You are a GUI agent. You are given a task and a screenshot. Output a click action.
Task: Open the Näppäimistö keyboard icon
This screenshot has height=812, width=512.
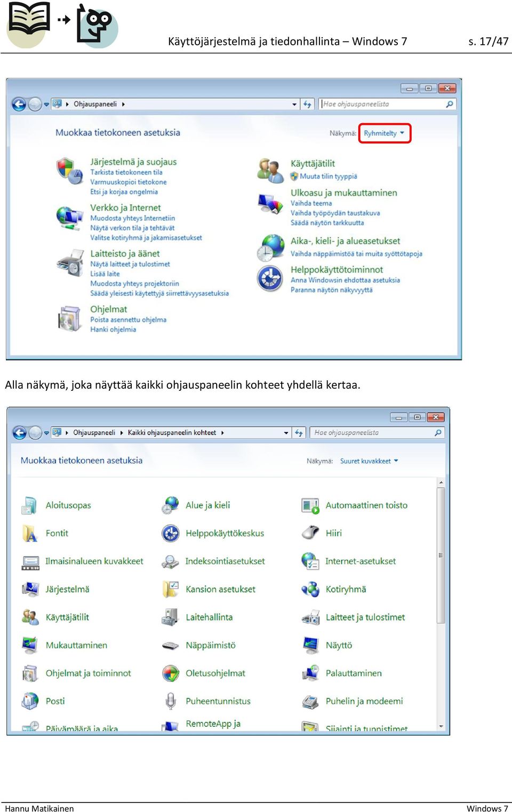click(x=170, y=646)
